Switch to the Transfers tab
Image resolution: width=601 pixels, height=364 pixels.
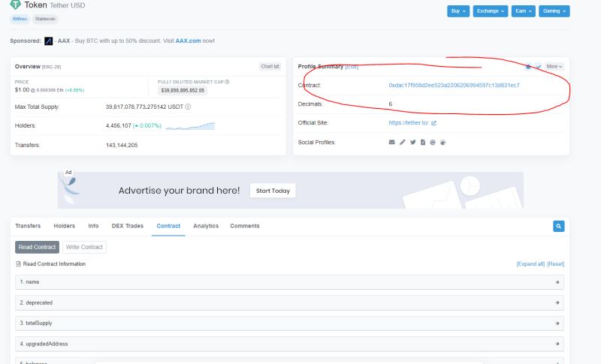(28, 226)
